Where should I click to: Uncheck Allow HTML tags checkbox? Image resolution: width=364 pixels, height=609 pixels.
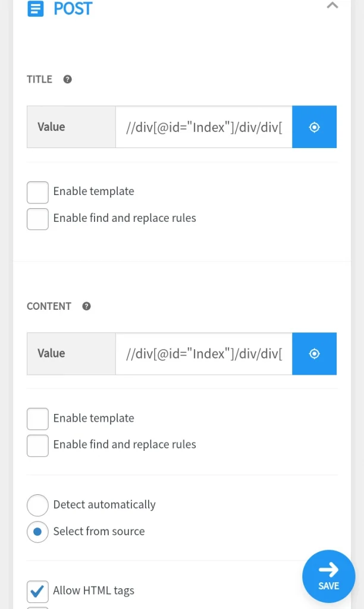37,591
